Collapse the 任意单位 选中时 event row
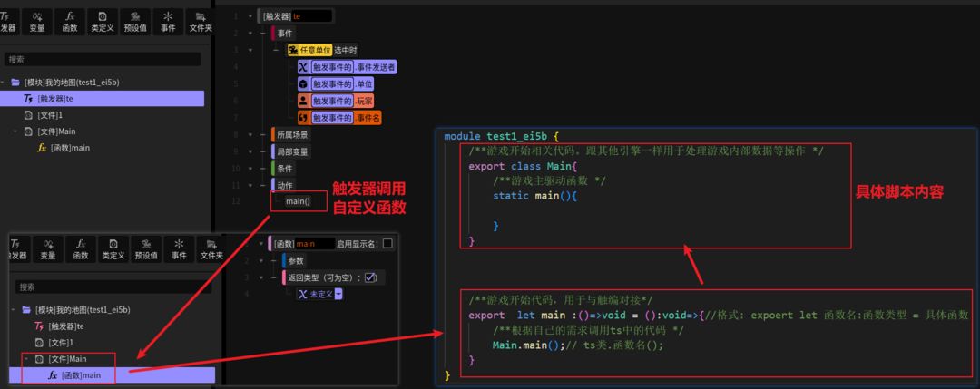The image size is (980, 389). tap(276, 50)
